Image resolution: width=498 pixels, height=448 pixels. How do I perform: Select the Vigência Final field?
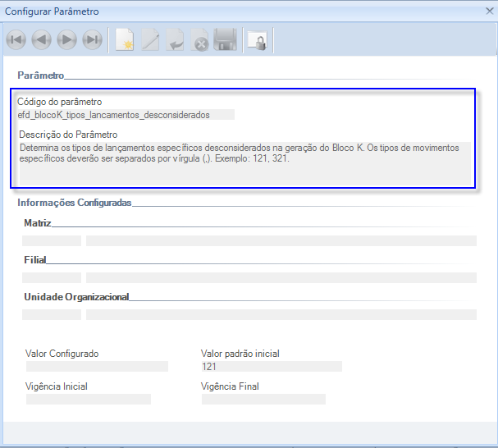click(x=263, y=400)
